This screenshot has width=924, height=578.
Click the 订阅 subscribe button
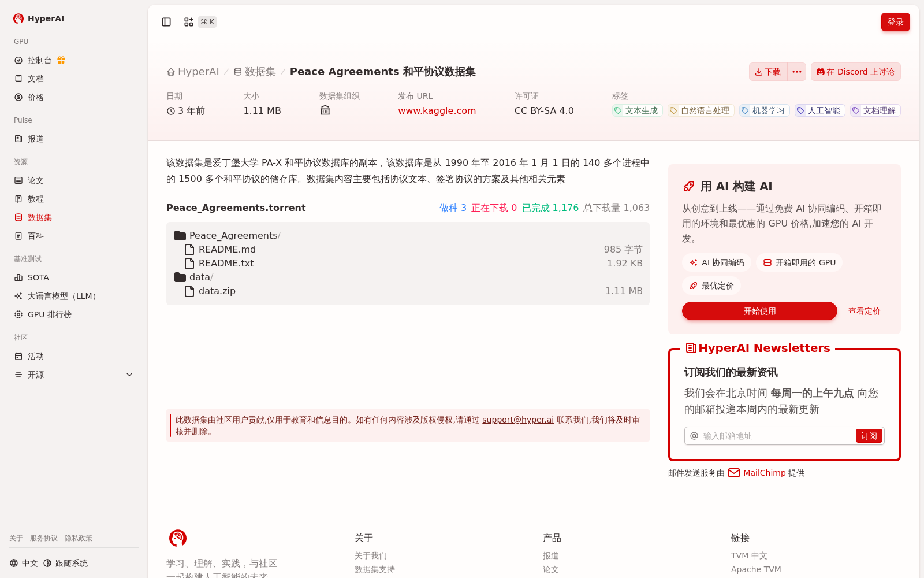[869, 436]
